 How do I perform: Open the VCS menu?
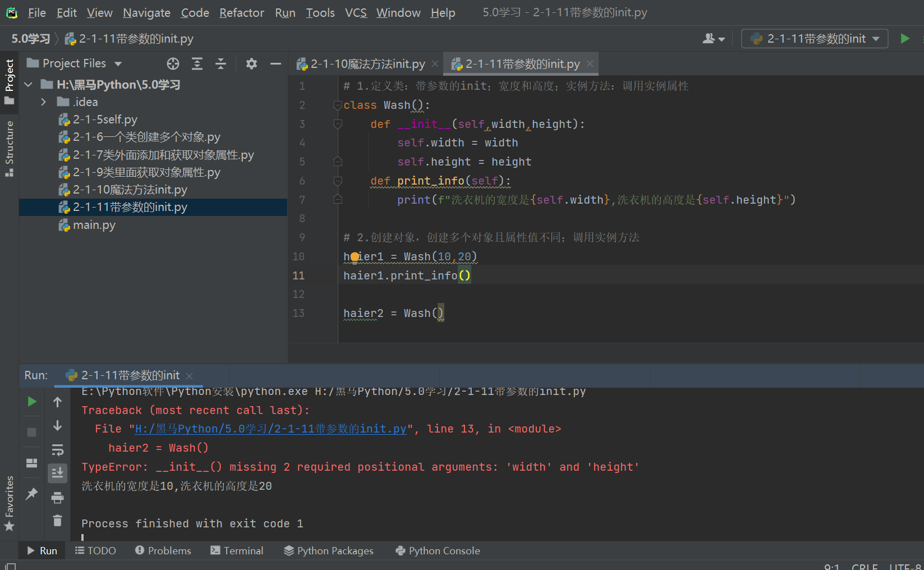click(x=356, y=12)
